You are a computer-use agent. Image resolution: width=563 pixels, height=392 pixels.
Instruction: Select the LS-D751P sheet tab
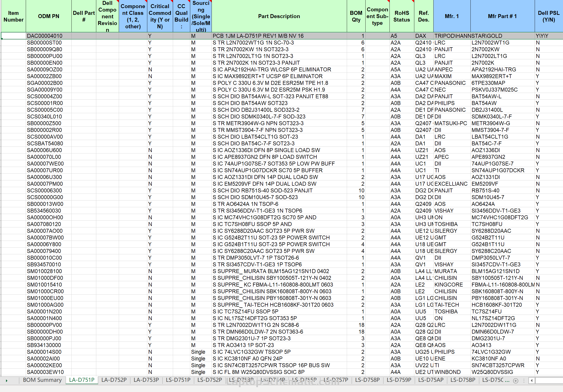click(x=178, y=380)
